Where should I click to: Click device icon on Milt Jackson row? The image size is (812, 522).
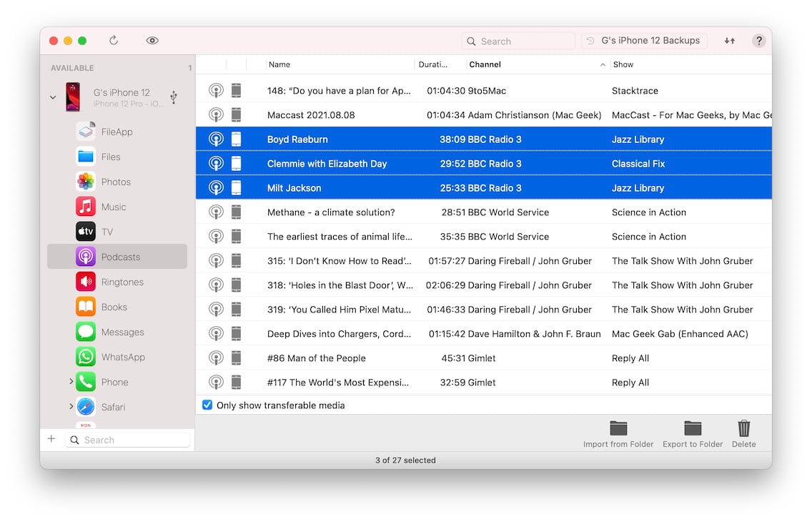coord(236,187)
